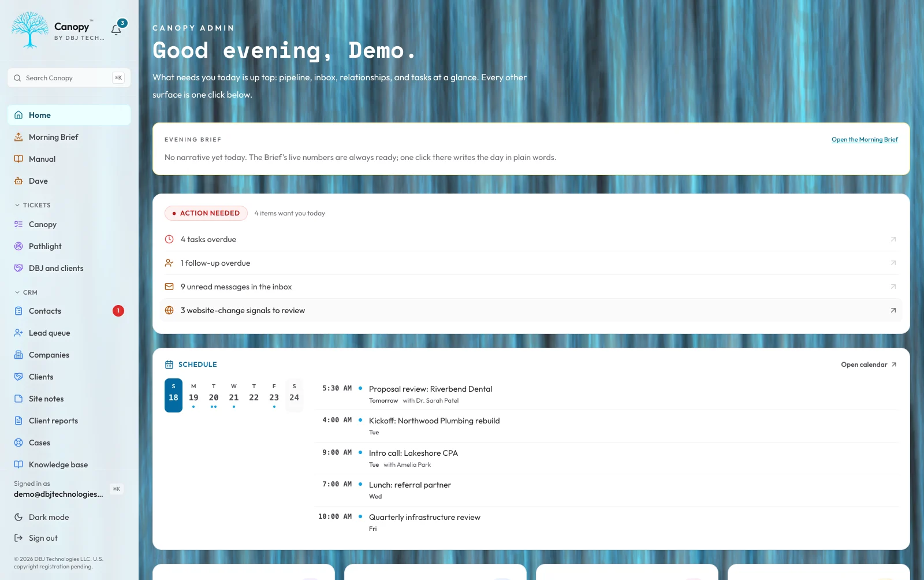The width and height of the screenshot is (924, 580).
Task: Open Contacts in CRM
Action: pos(69,311)
